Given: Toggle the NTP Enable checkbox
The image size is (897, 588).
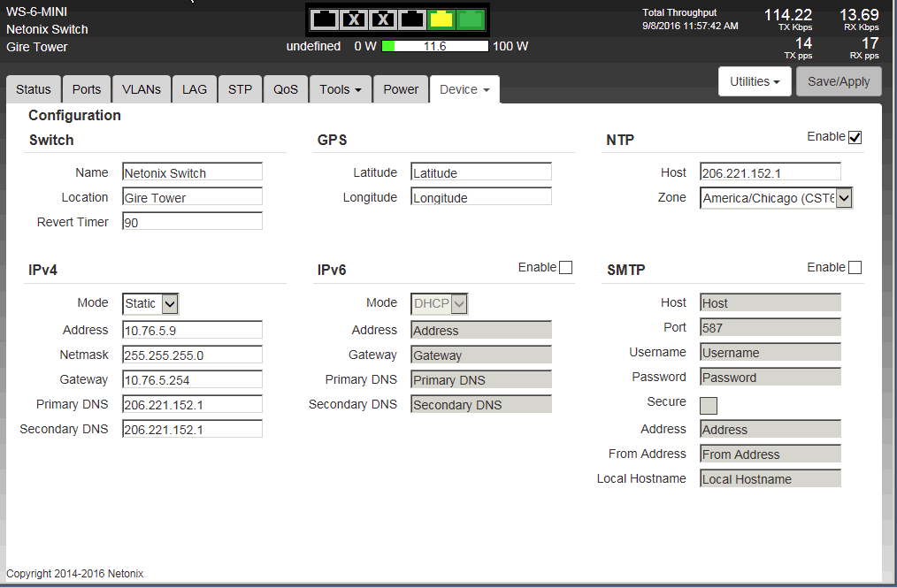Looking at the screenshot, I should [x=855, y=137].
